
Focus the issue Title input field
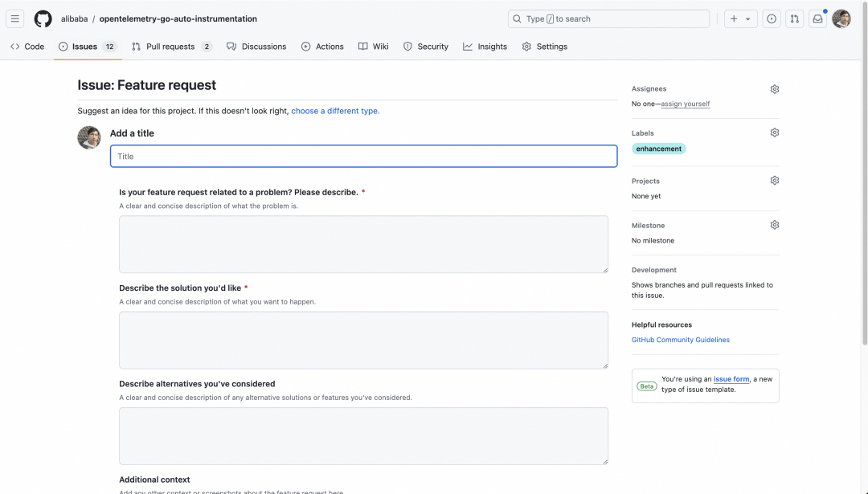[x=363, y=156]
